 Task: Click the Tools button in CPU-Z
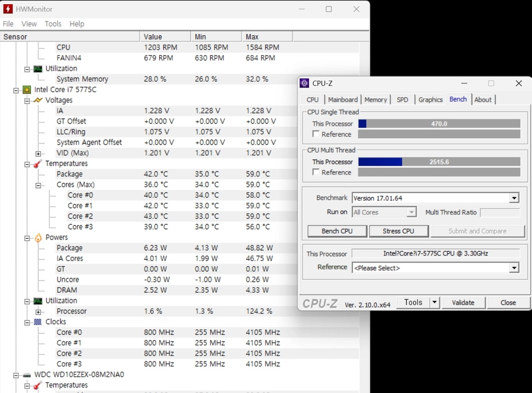click(413, 302)
